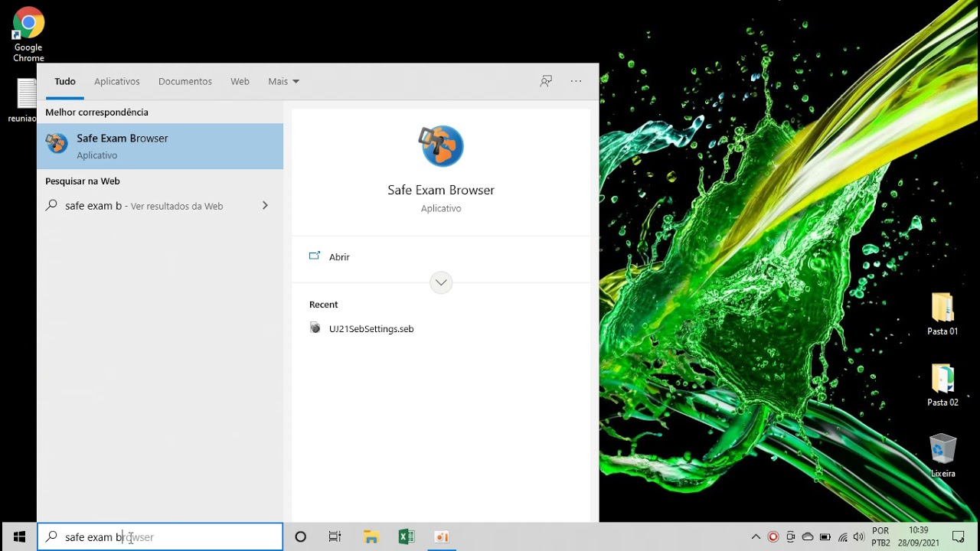This screenshot has height=551, width=980.
Task: Switch to the Documentos search tab
Action: click(185, 81)
